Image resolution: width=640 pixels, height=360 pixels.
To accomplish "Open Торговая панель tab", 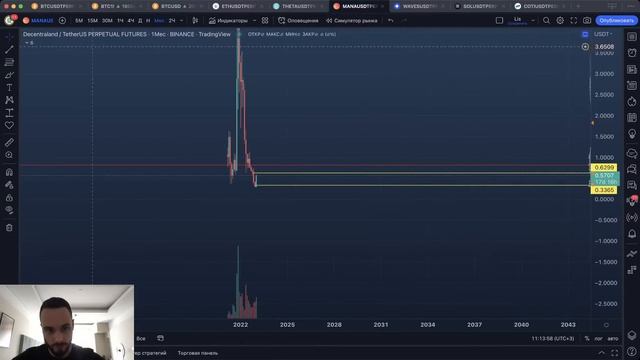I will click(198, 353).
